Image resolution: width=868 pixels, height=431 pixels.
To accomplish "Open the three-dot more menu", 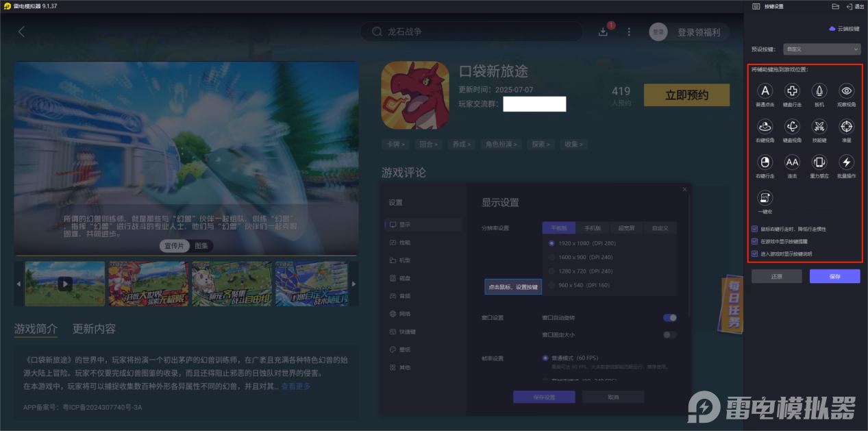I will coord(629,32).
